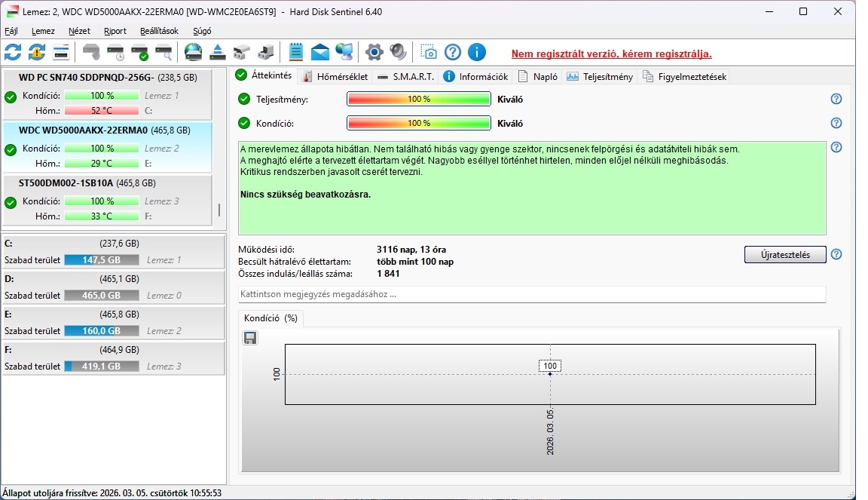Image resolution: width=868 pixels, height=500 pixels.
Task: Click the refresh icon with yellow warning sign
Action: (x=37, y=53)
